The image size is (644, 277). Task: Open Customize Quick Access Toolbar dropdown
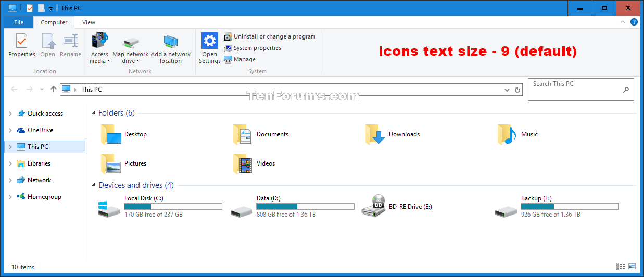[50, 9]
